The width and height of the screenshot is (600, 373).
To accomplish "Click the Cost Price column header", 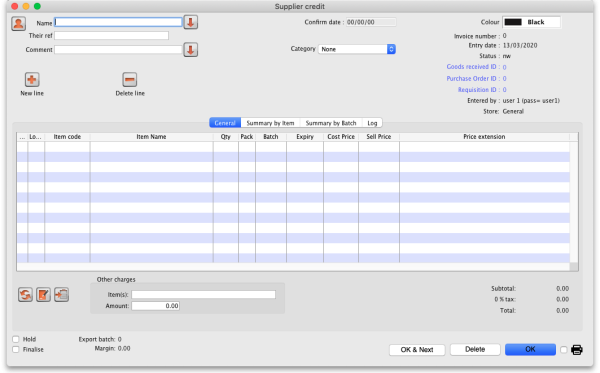I will [341, 137].
